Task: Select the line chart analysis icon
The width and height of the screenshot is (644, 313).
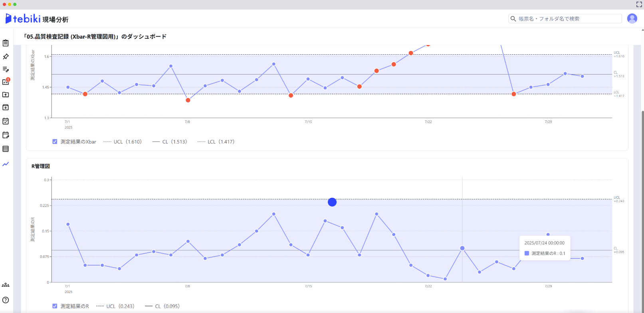Action: 6,164
